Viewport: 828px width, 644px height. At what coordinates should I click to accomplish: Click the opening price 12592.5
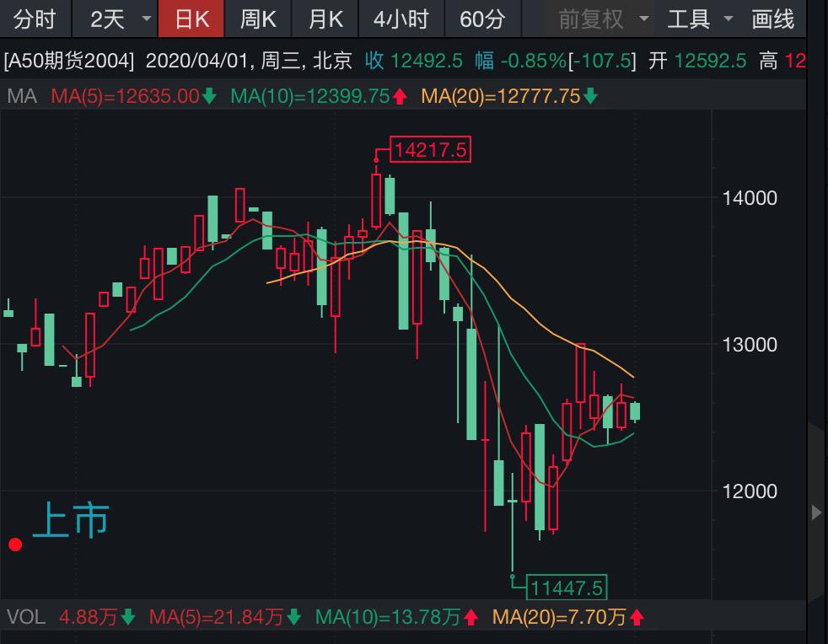tap(710, 61)
